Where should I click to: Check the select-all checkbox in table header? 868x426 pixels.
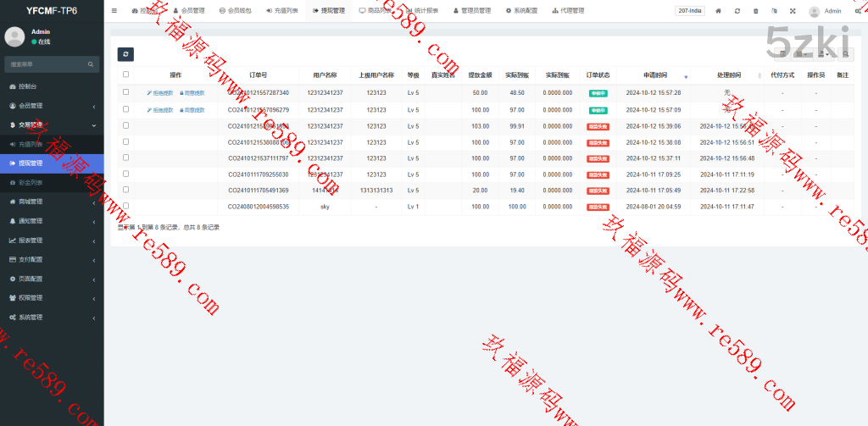(x=125, y=75)
